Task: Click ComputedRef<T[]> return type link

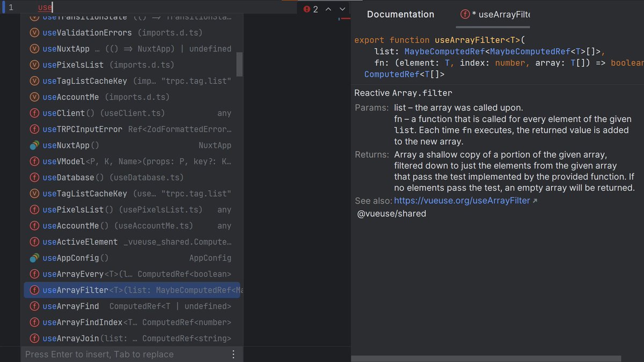Action: coord(404,75)
